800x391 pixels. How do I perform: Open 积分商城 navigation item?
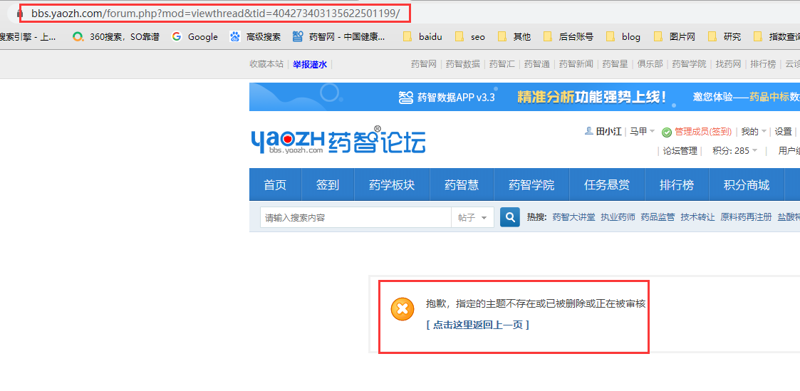(746, 185)
